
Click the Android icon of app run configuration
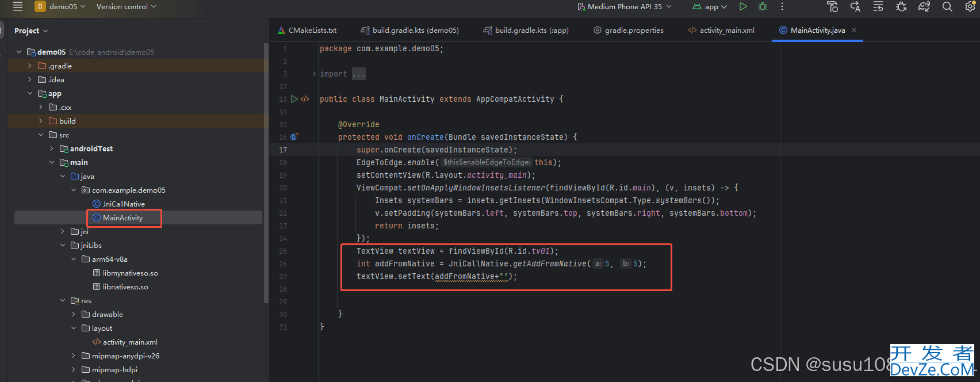(697, 7)
